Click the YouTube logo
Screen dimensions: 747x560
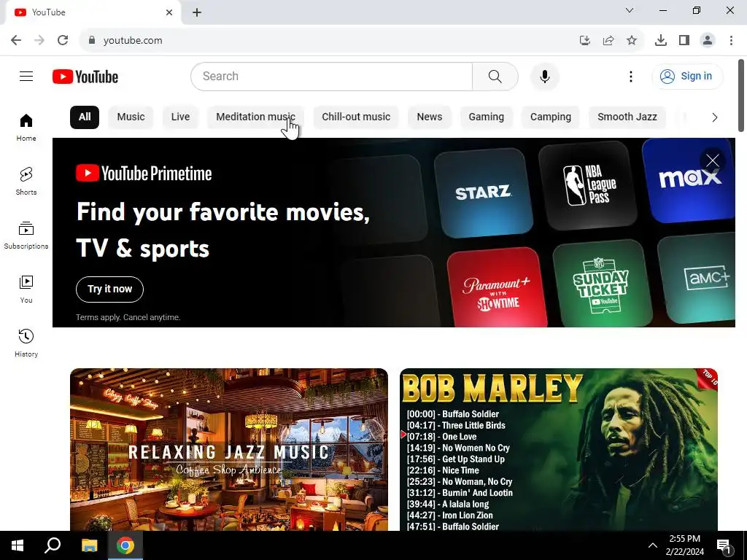pos(85,77)
